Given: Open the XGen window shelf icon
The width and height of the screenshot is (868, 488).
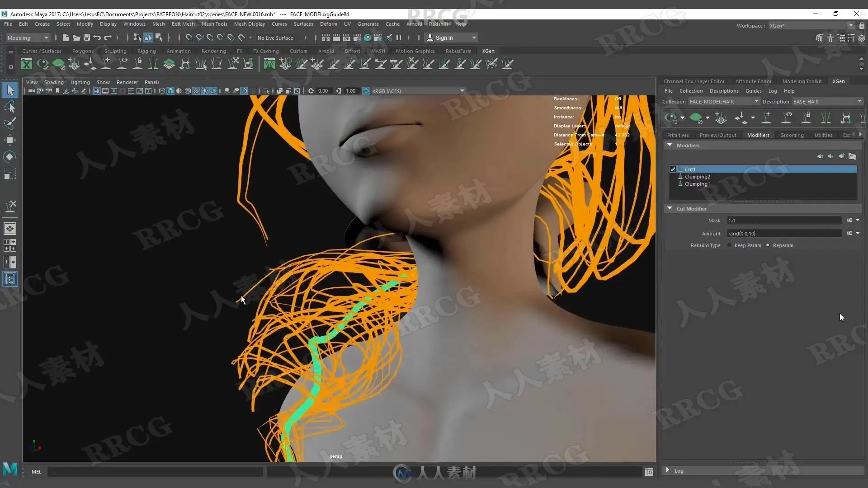Looking at the screenshot, I should 27,64.
